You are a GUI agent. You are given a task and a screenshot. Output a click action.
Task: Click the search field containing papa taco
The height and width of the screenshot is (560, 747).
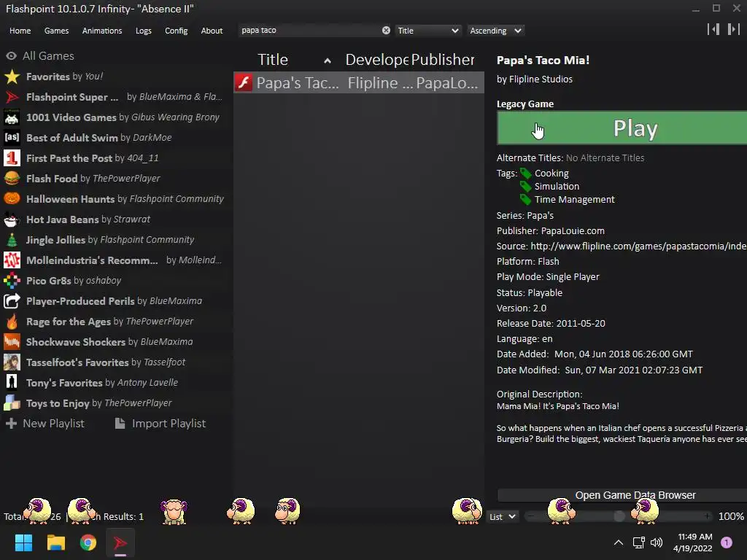[x=309, y=31]
